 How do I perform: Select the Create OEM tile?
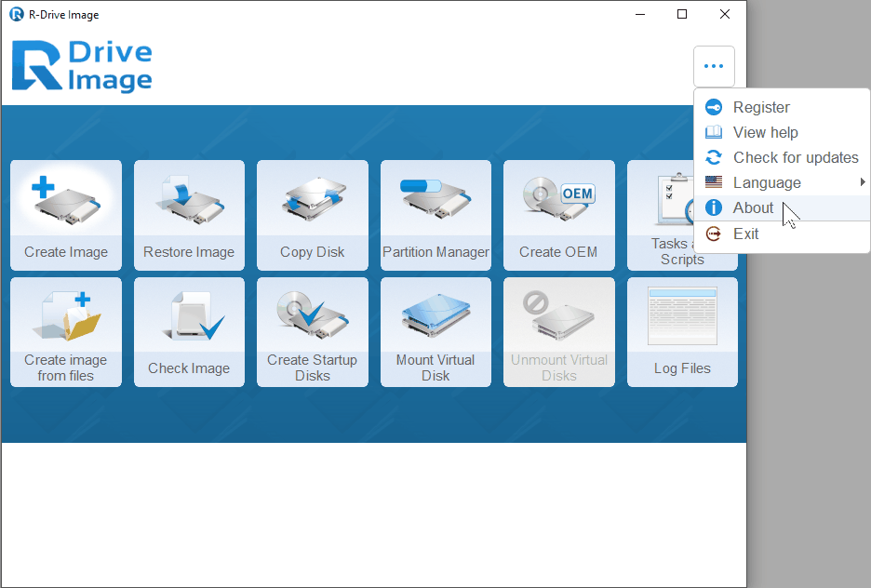point(559,216)
